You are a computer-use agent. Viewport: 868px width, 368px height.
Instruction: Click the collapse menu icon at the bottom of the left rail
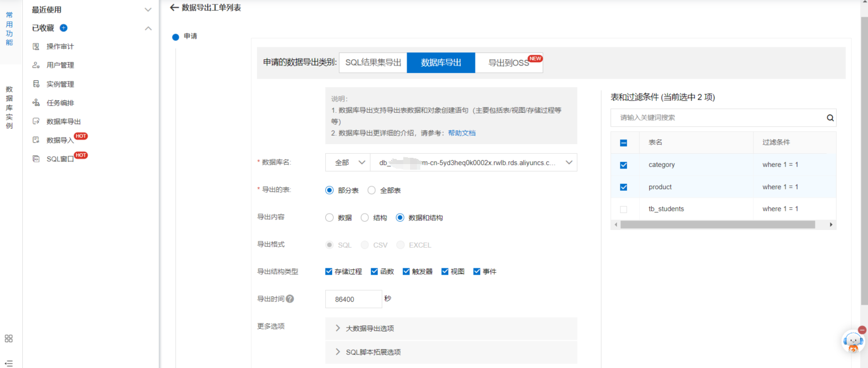(x=9, y=363)
